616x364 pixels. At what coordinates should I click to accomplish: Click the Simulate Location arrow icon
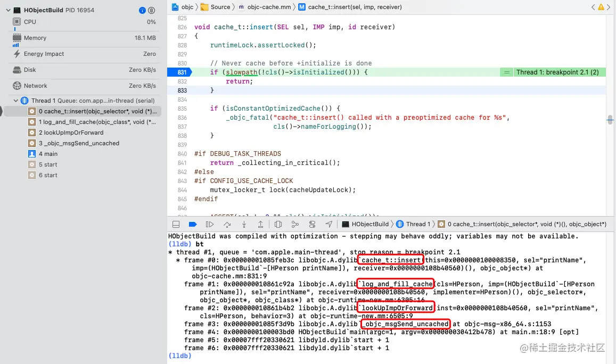tap(329, 224)
